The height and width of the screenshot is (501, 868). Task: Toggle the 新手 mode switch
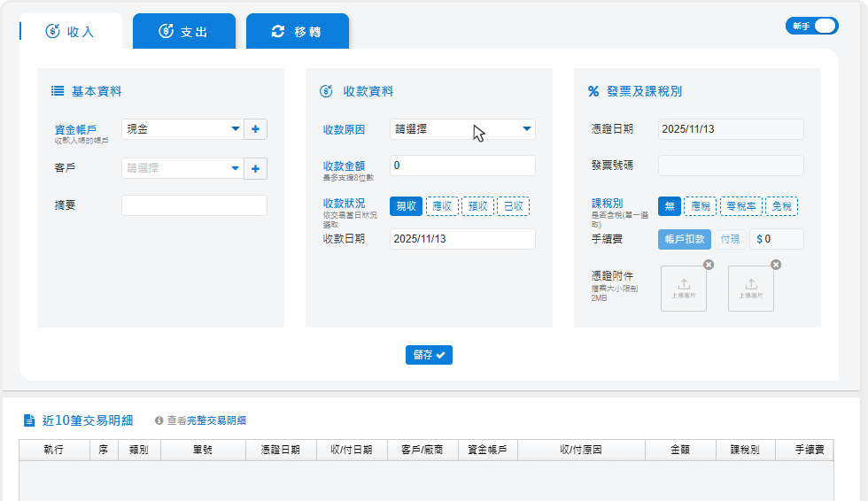pyautogui.click(x=811, y=27)
